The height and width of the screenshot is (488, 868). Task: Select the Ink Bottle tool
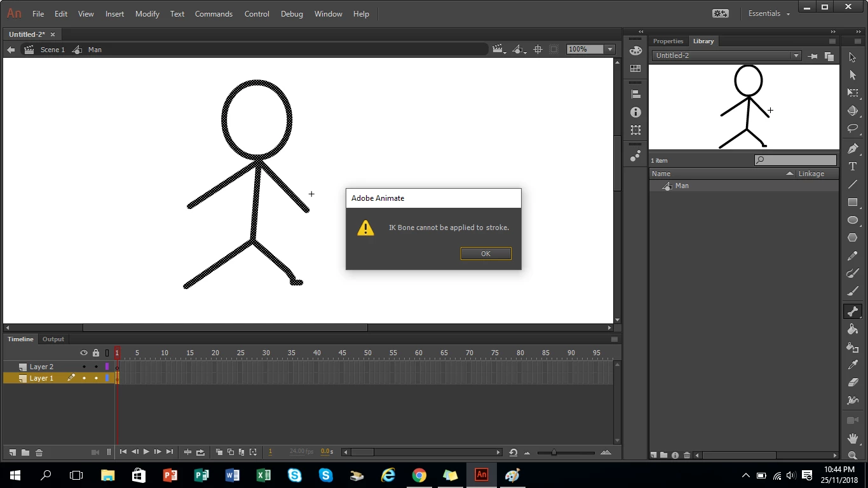point(853,347)
